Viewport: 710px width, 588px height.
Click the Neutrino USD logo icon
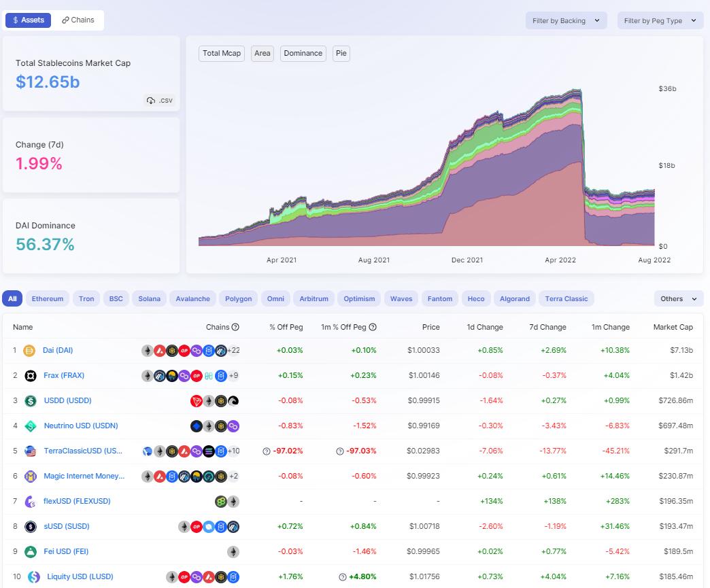tap(31, 426)
